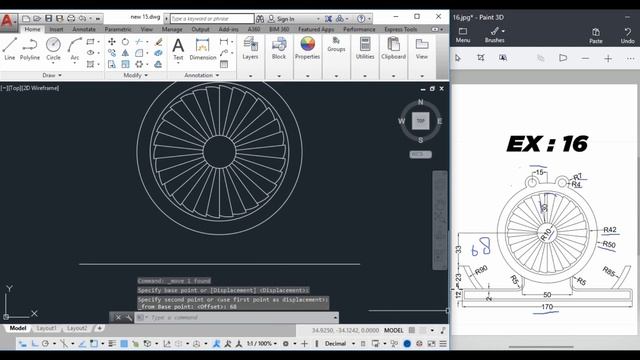640x360 pixels.
Task: Click Undo in Paint 3D
Action: click(627, 36)
